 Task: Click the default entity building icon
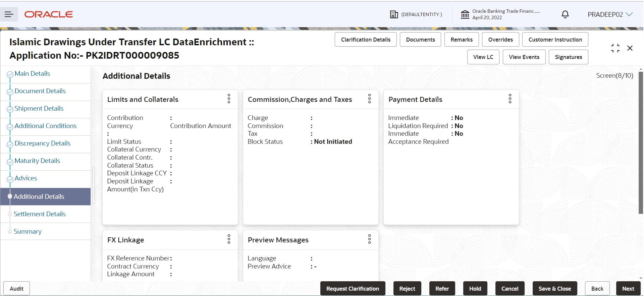(x=394, y=14)
